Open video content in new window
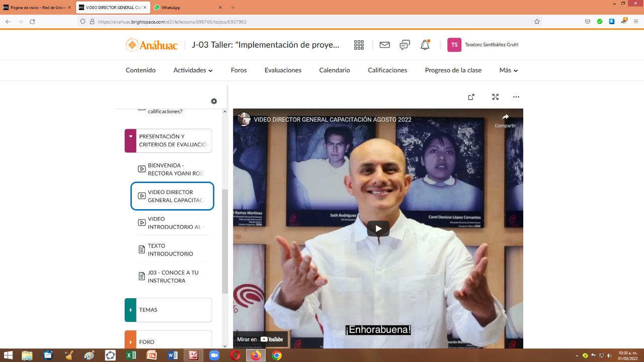Image resolution: width=644 pixels, height=362 pixels. tap(471, 97)
